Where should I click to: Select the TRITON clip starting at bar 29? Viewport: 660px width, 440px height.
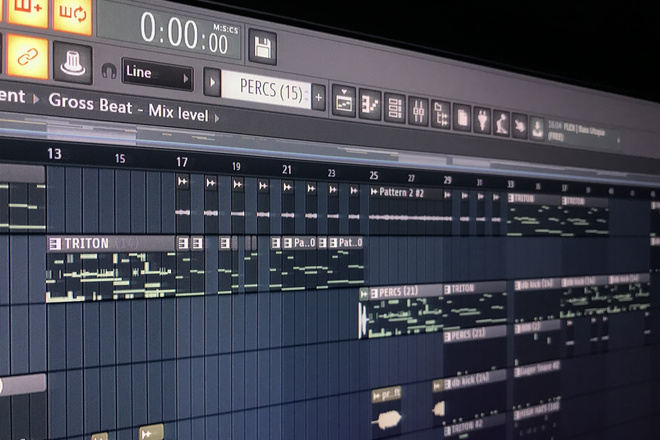475,304
